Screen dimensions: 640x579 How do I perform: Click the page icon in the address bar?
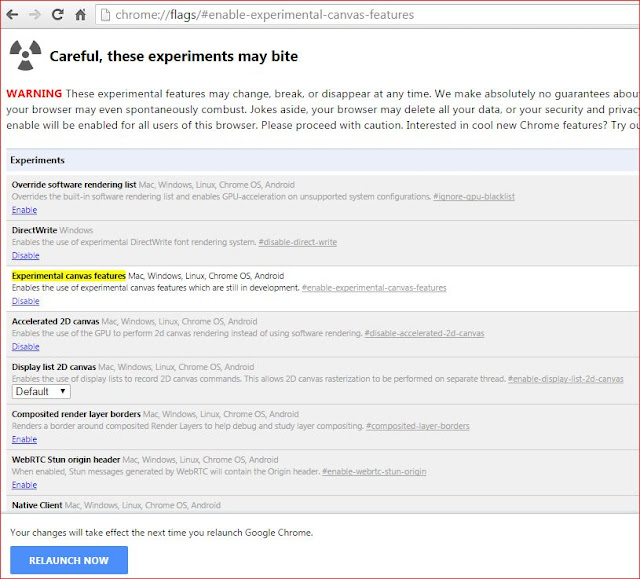105,15
